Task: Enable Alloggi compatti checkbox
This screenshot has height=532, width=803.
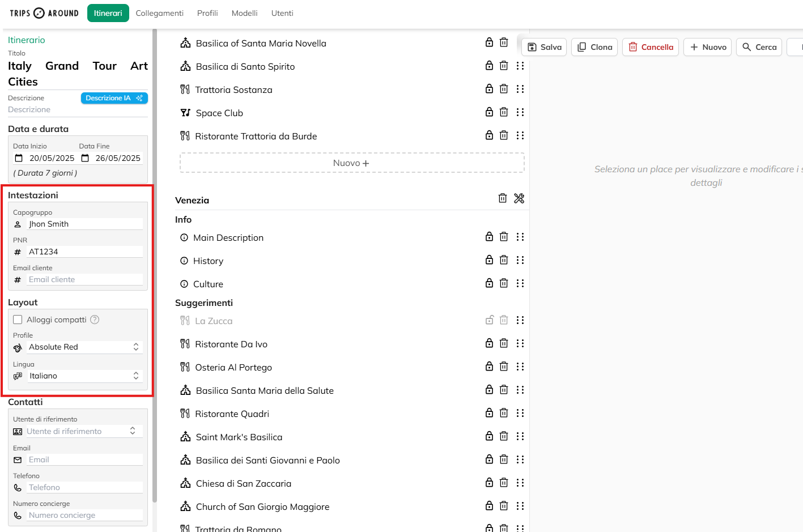Action: click(x=18, y=320)
